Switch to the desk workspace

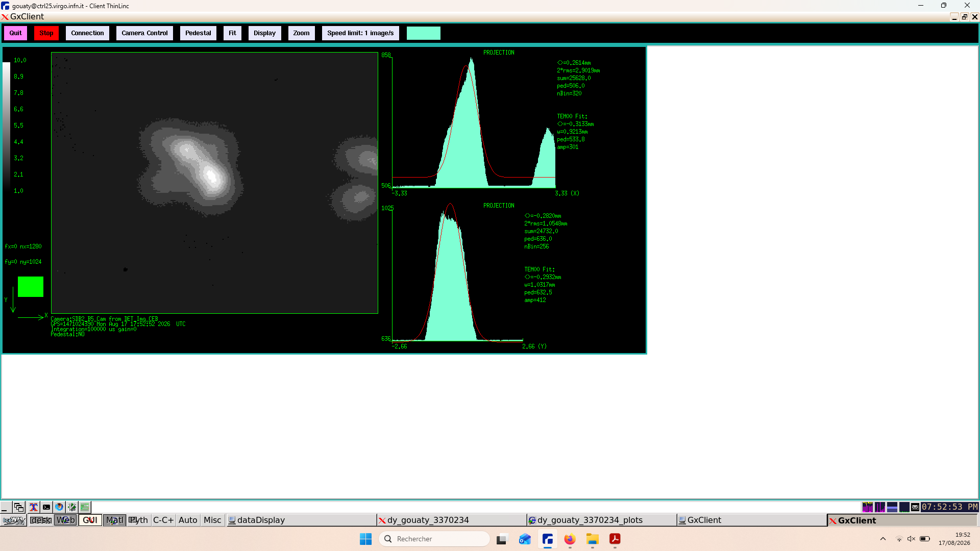[41, 520]
